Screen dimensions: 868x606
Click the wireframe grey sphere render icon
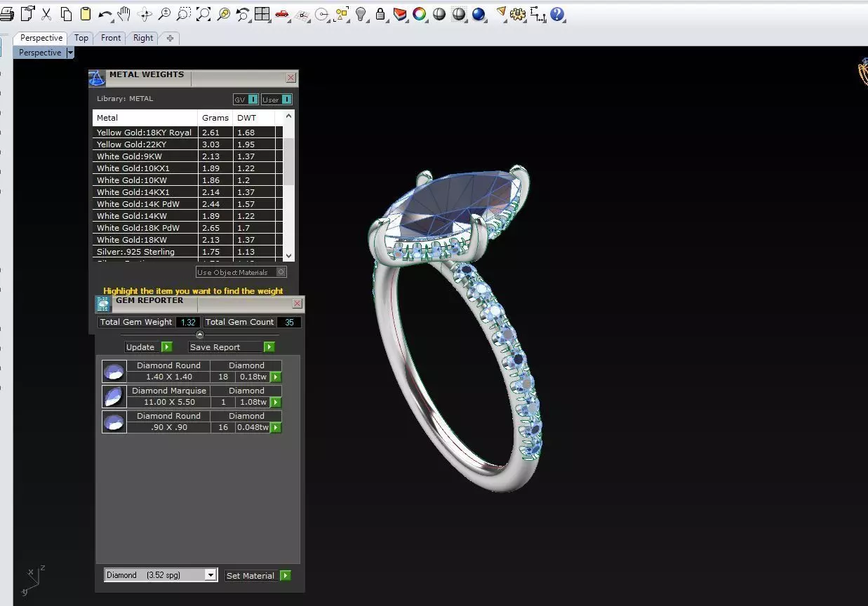point(459,13)
